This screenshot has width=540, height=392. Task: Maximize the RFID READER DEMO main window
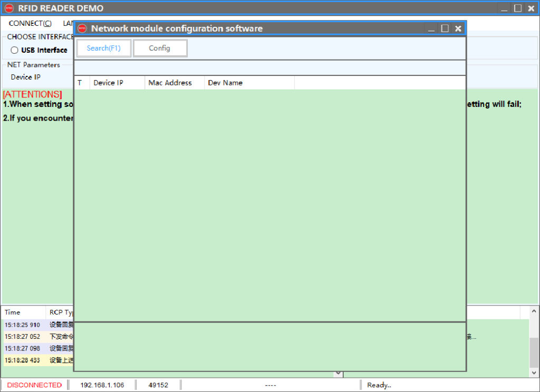click(x=518, y=8)
